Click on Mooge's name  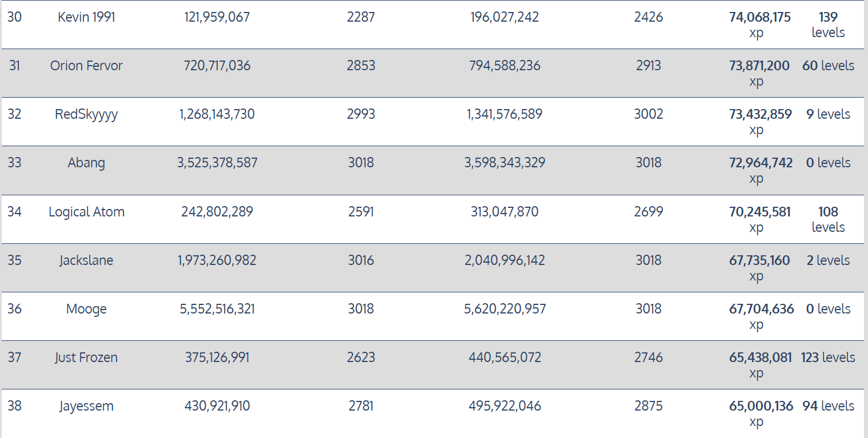tap(86, 309)
